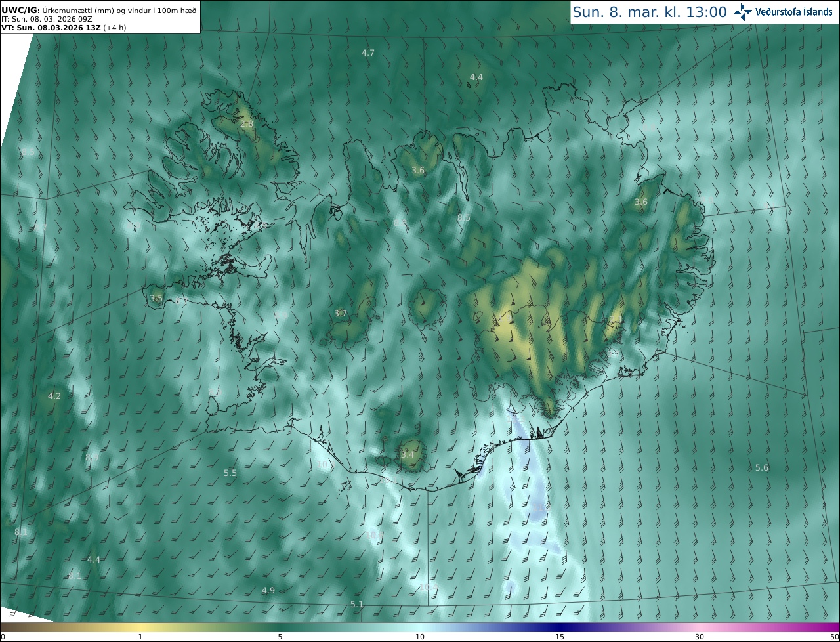840x642 pixels.
Task: Click the Veðurstofa Íslands wordmark text
Action: pyautogui.click(x=794, y=12)
